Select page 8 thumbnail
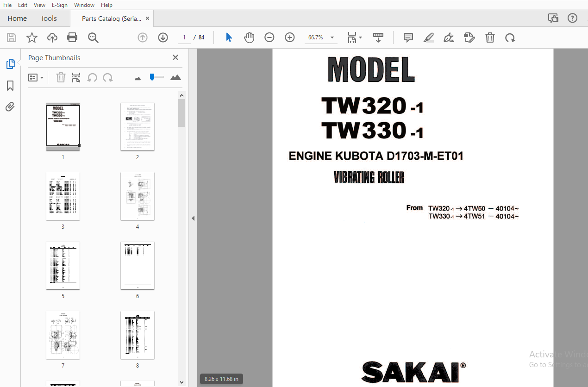 (x=138, y=335)
